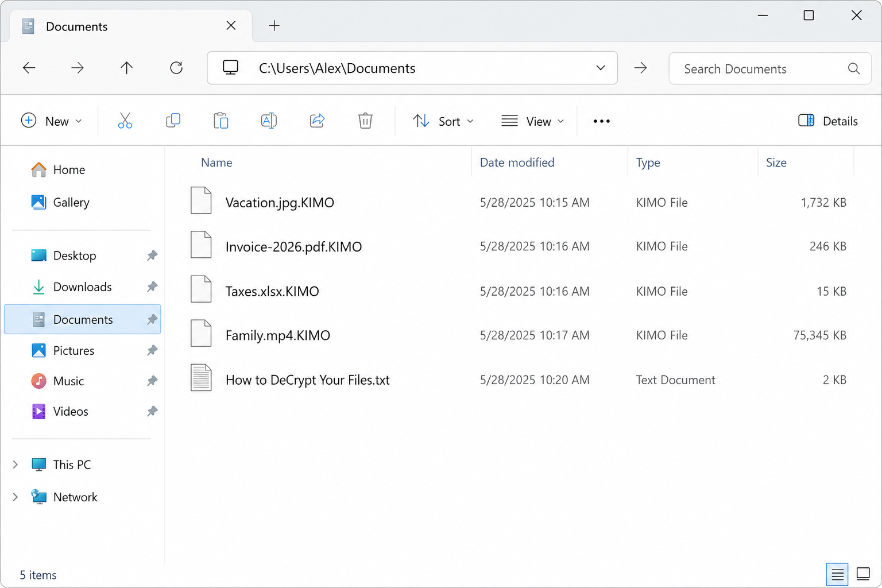Go forward with the right arrow
The height and width of the screenshot is (588, 882).
[x=78, y=68]
